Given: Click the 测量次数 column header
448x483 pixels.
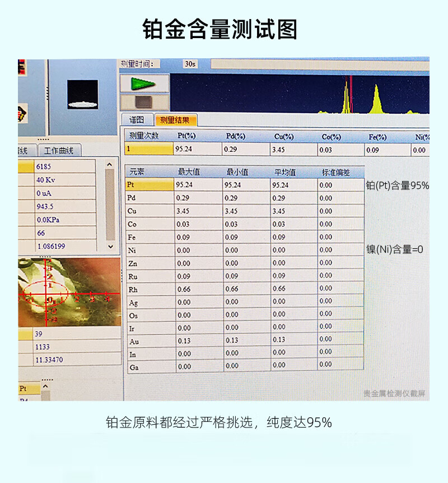Looking at the screenshot, I should click(144, 136).
